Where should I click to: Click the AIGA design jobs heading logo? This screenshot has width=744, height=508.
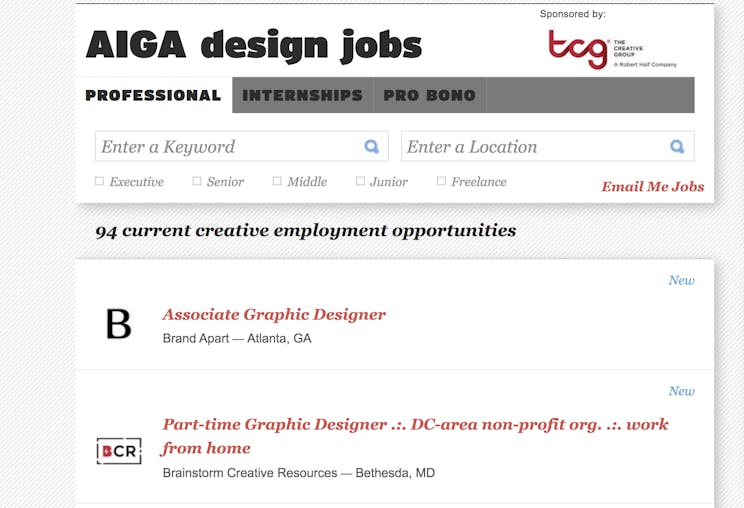(x=254, y=45)
